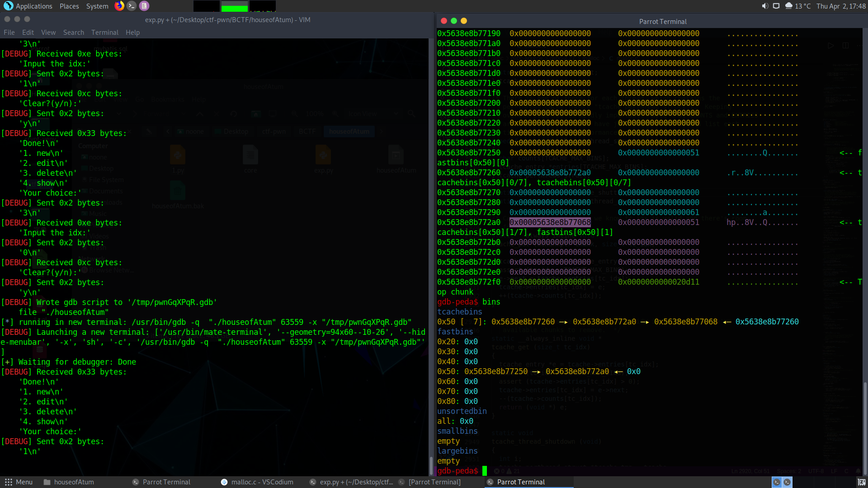868x488 pixels.
Task: Click the yellow button of Parrot Terminal
Action: (464, 21)
